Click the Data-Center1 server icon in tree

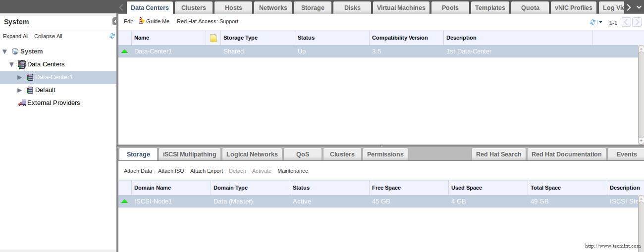30,77
